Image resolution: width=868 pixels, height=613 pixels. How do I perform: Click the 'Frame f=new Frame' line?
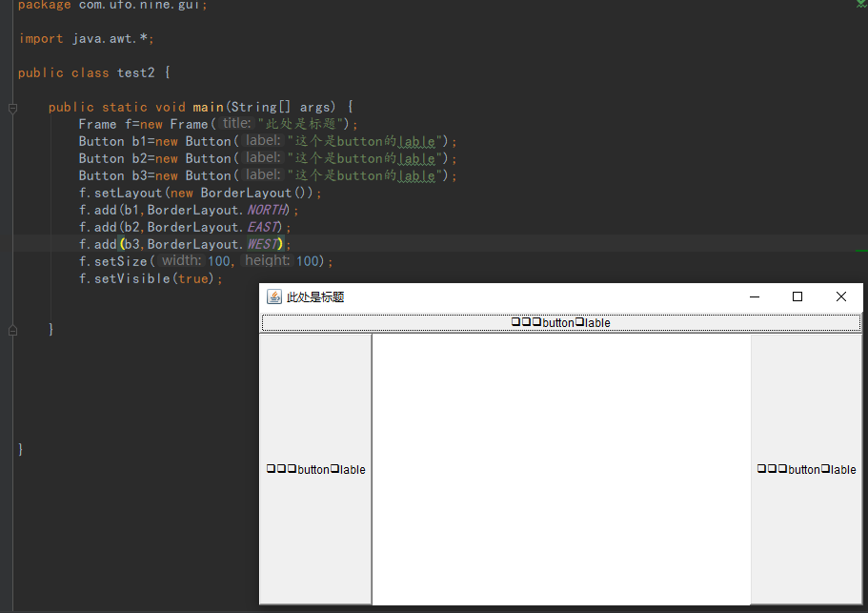(x=218, y=124)
